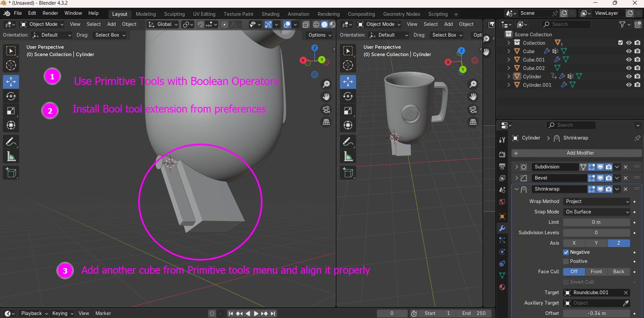Viewport: 644px width, 318px height.
Task: Hide Cube.001 in viewport via eye icon
Action: [629, 59]
